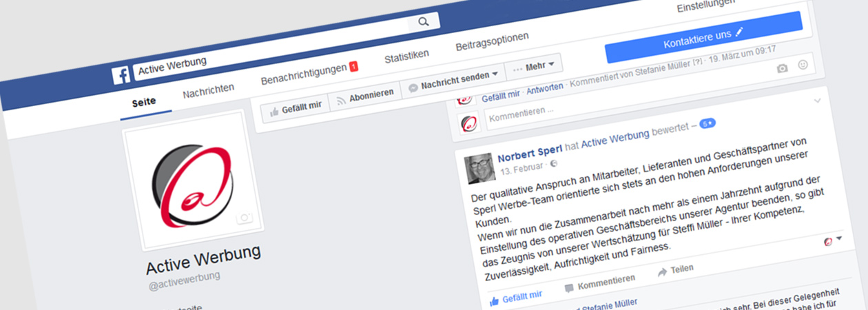This screenshot has width=868, height=310.
Task: Expand the review post options chevron
Action: tap(818, 101)
